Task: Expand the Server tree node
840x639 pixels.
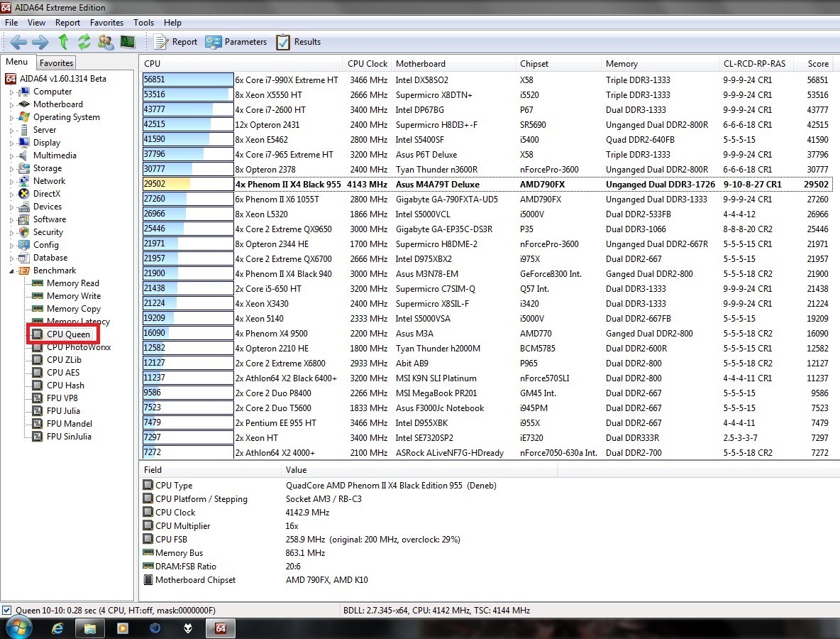Action: coord(12,130)
